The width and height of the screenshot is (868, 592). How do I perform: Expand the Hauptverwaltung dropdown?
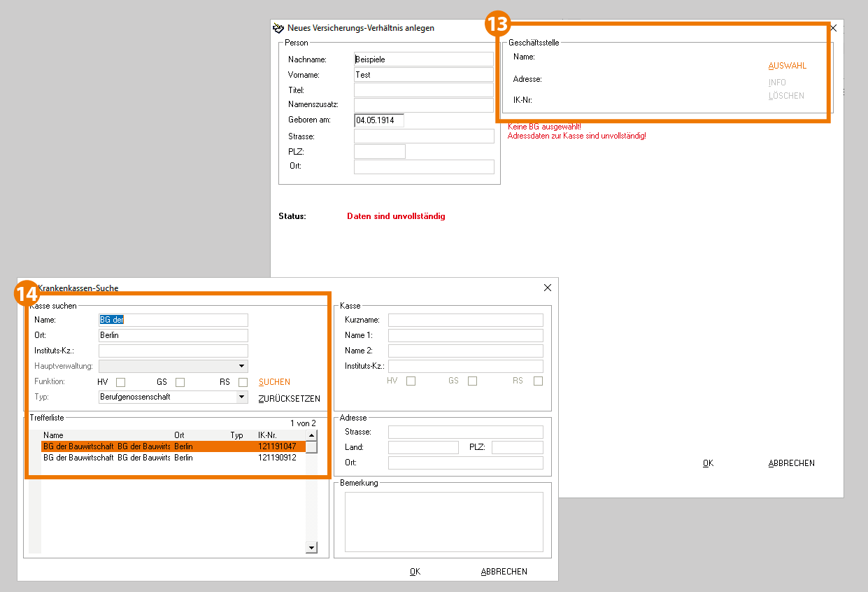pos(242,366)
